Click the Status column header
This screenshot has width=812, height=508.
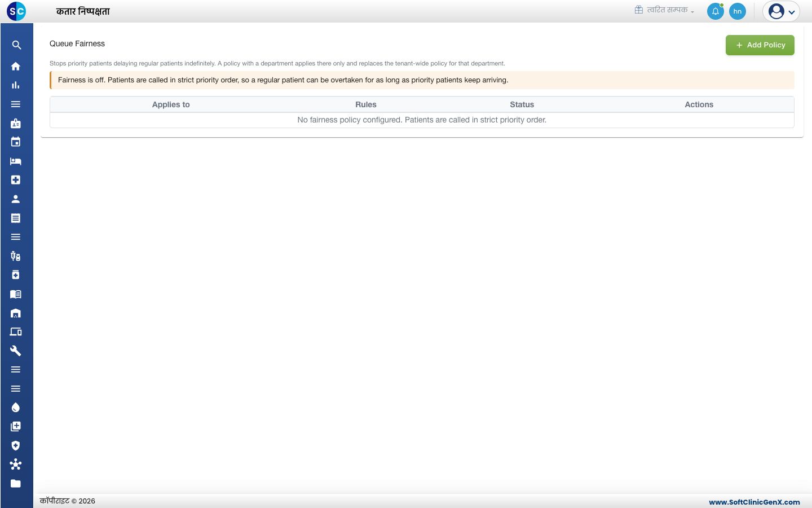522,104
